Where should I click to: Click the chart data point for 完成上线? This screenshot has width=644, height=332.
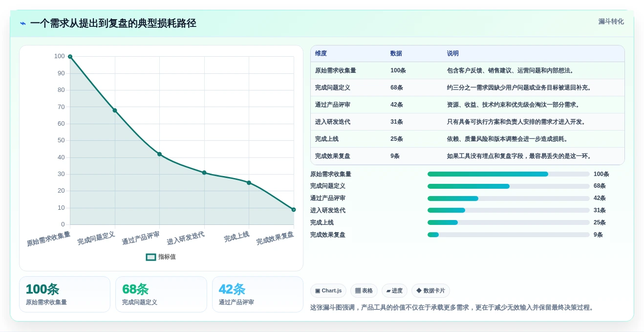coord(249,183)
